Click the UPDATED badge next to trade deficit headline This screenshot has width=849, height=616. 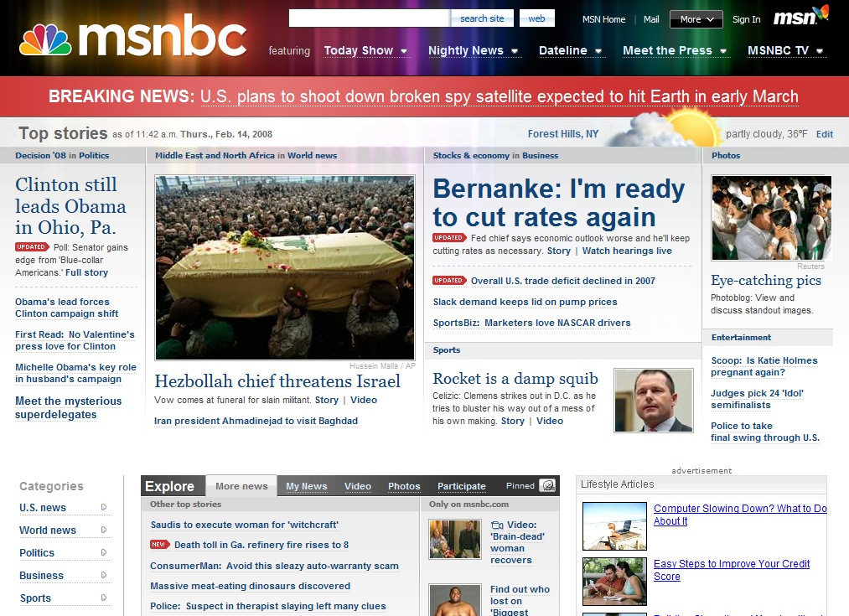point(448,281)
